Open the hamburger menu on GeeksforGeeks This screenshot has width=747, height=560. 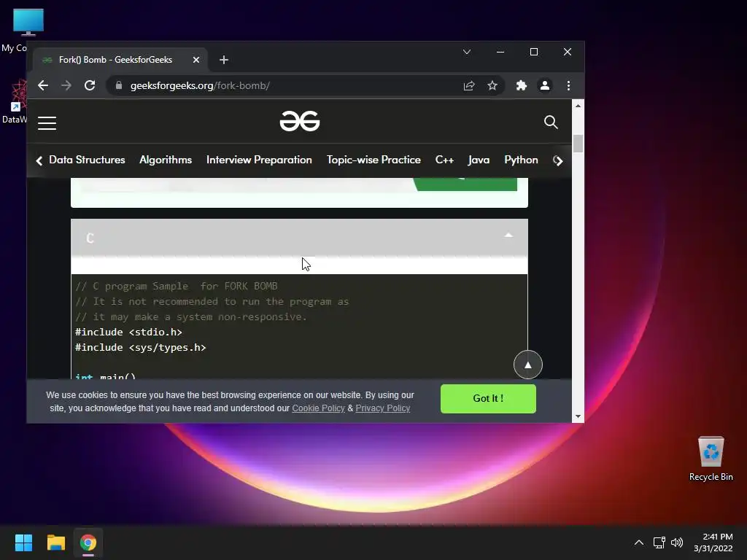pos(47,122)
